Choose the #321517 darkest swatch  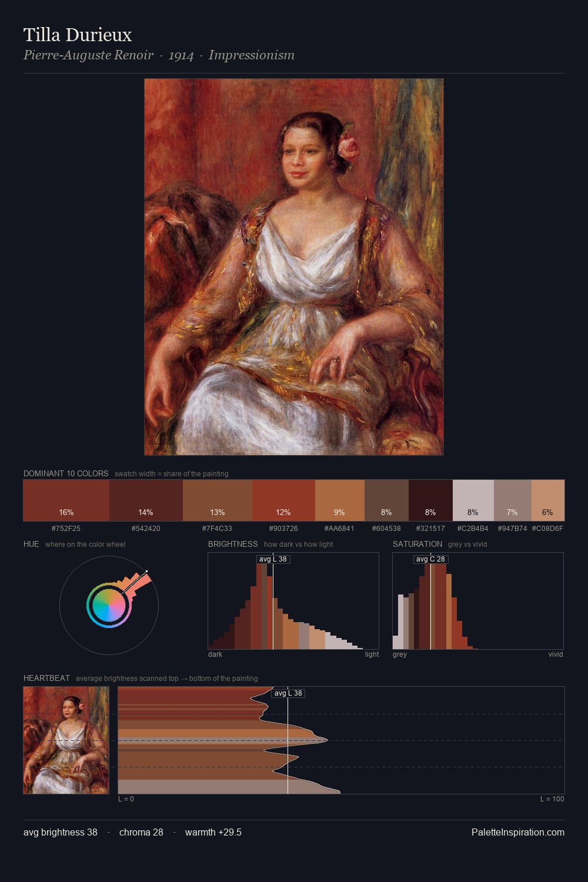tap(430, 500)
